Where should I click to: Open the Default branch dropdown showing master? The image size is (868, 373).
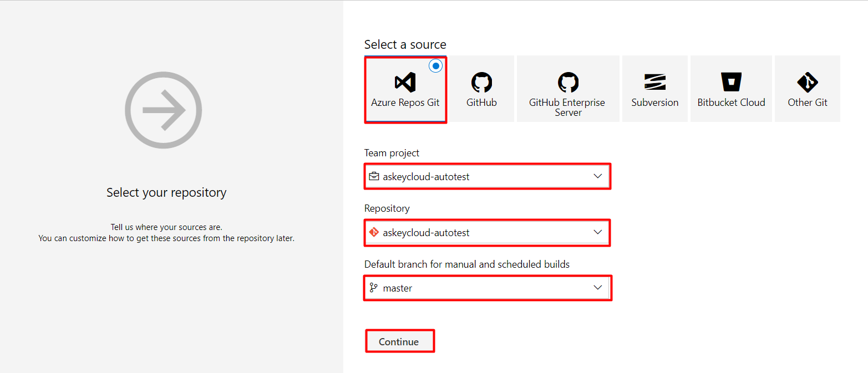click(488, 288)
